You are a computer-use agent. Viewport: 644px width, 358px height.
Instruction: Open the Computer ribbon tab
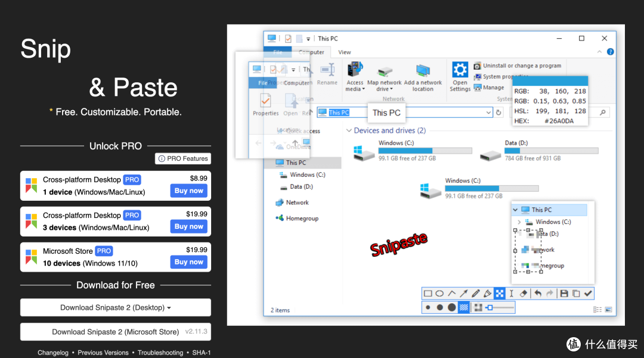click(x=311, y=52)
